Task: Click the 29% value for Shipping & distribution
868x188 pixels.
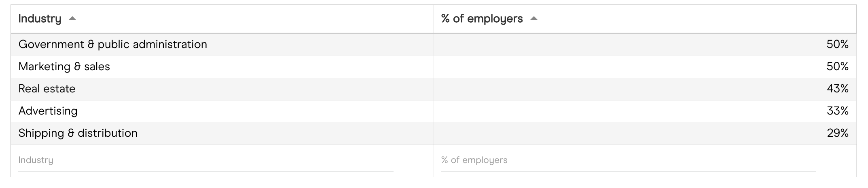Action: pyautogui.click(x=837, y=133)
